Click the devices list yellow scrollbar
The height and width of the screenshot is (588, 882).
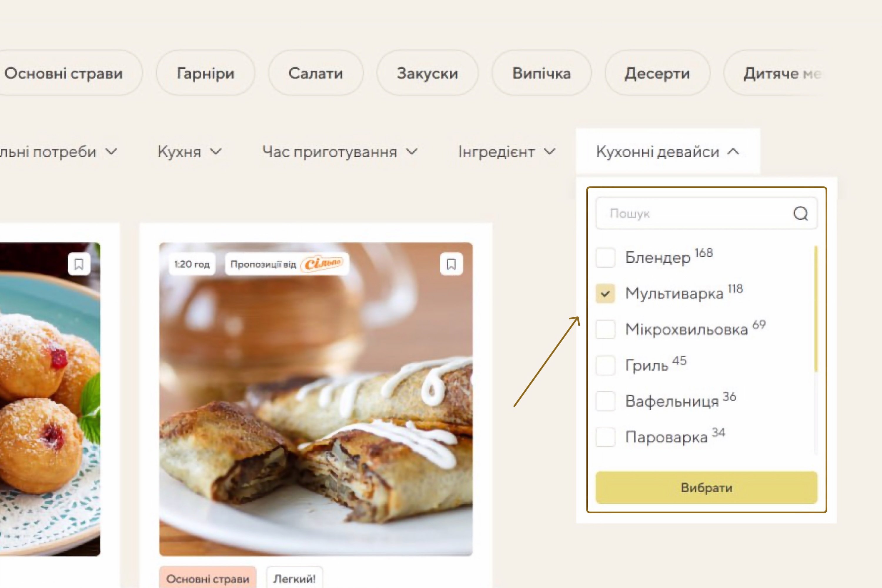point(816,309)
